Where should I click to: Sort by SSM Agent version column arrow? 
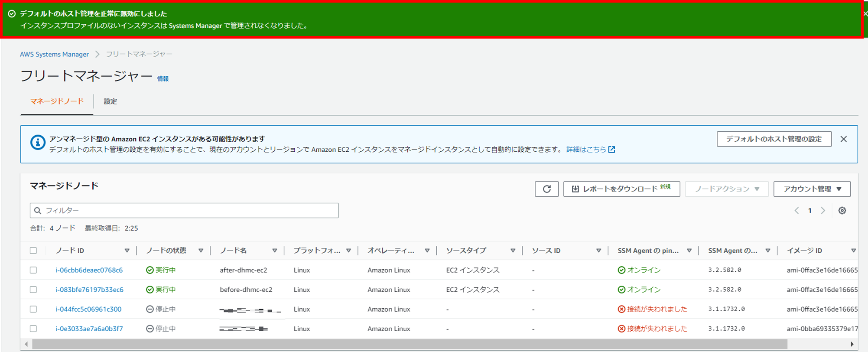(768, 251)
